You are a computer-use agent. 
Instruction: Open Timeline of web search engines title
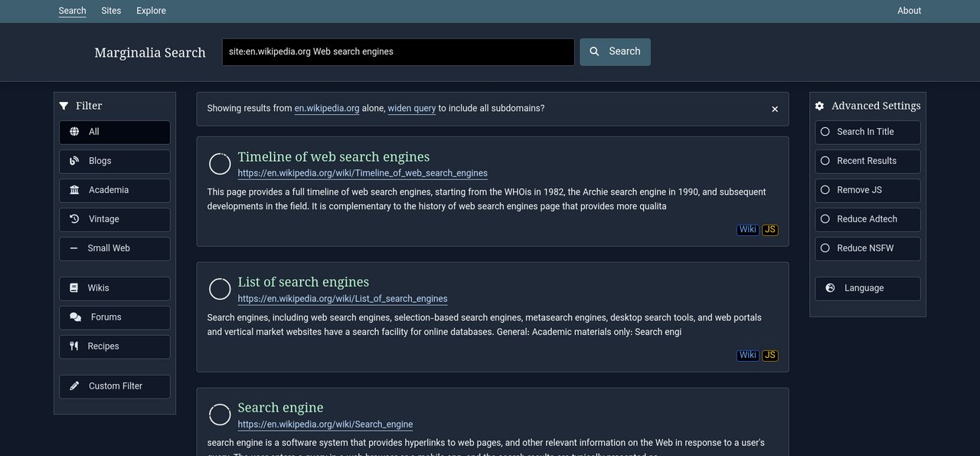coord(334,157)
